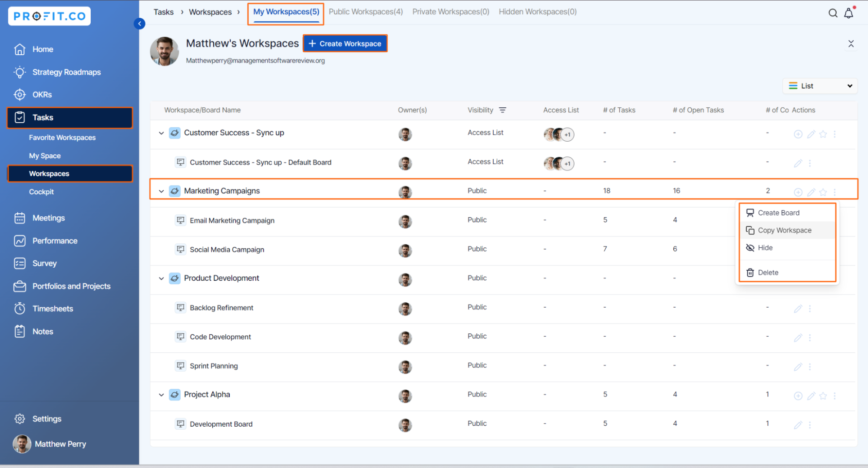Screen dimensions: 868x468
Task: Edit the Sprint Planning board with pencil icon
Action: pos(798,367)
